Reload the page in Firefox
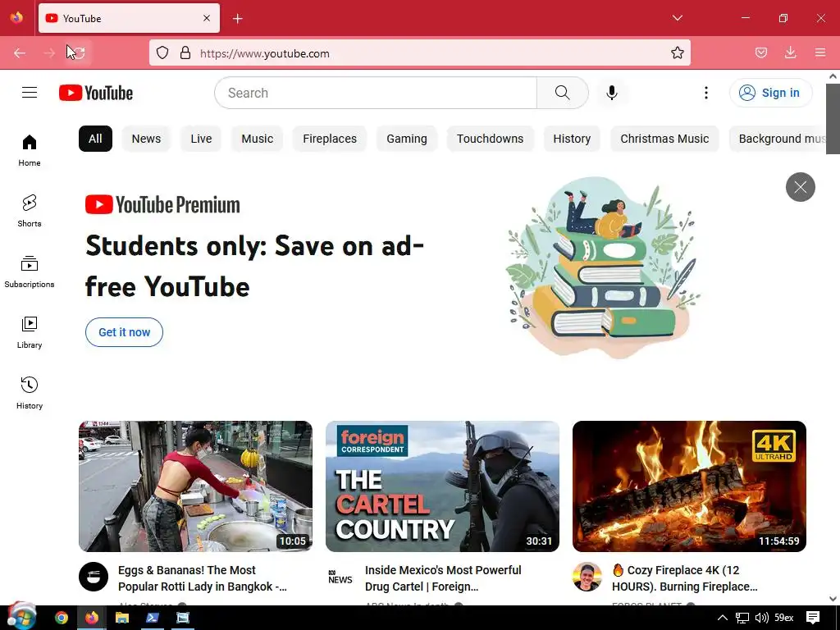The width and height of the screenshot is (840, 630). (x=78, y=53)
